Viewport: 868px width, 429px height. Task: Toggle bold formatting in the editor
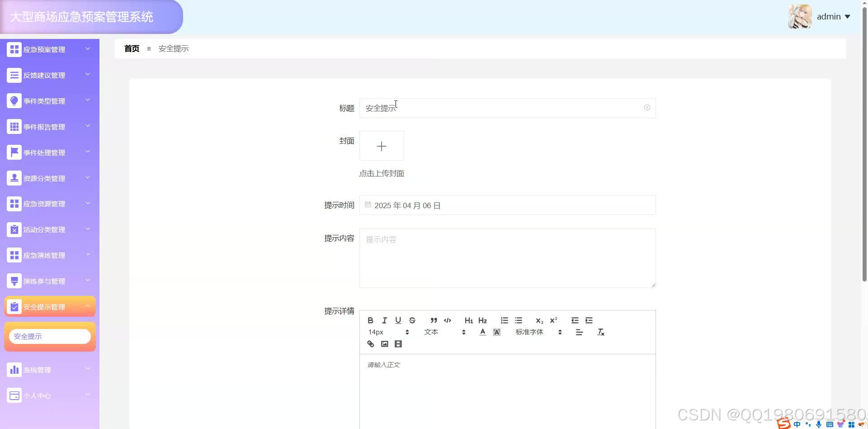[370, 320]
